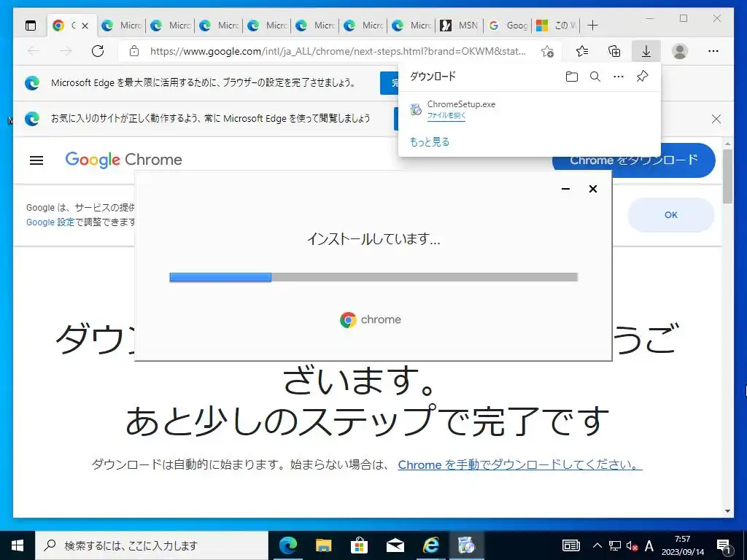Click the taskbar search box
This screenshot has width=747, height=560.
152,545
